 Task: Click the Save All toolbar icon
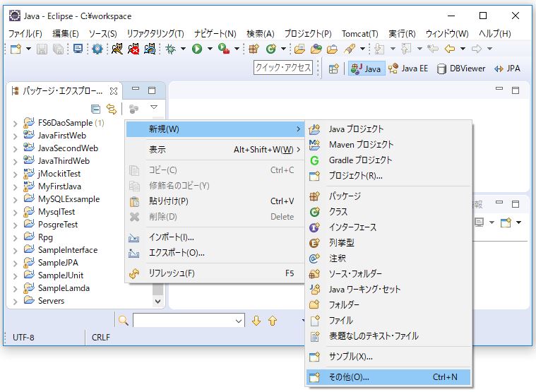coord(59,49)
